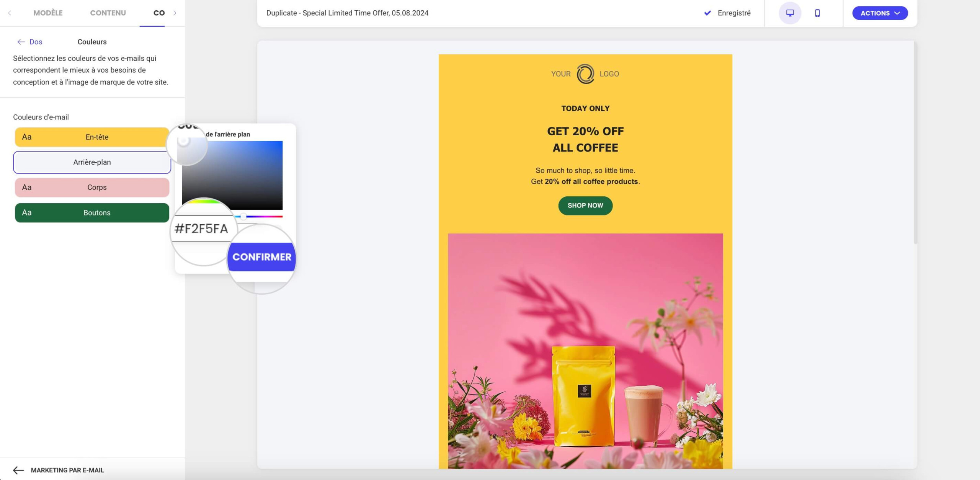
Task: Click the Dos back arrow link
Action: 30,42
